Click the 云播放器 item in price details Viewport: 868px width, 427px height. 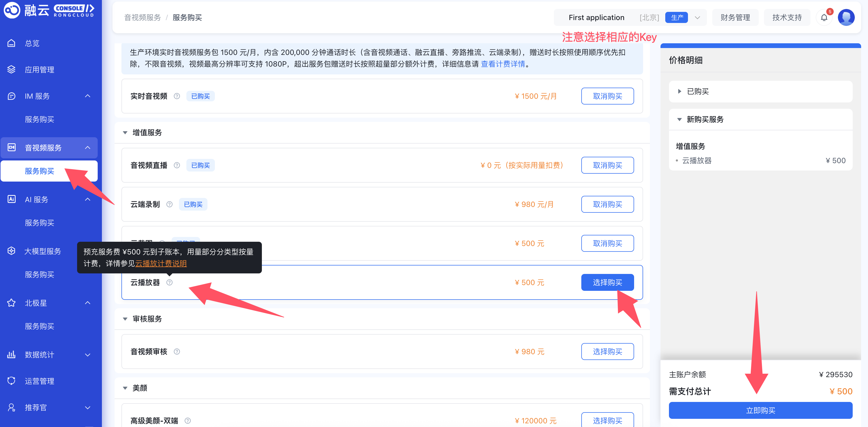point(696,161)
